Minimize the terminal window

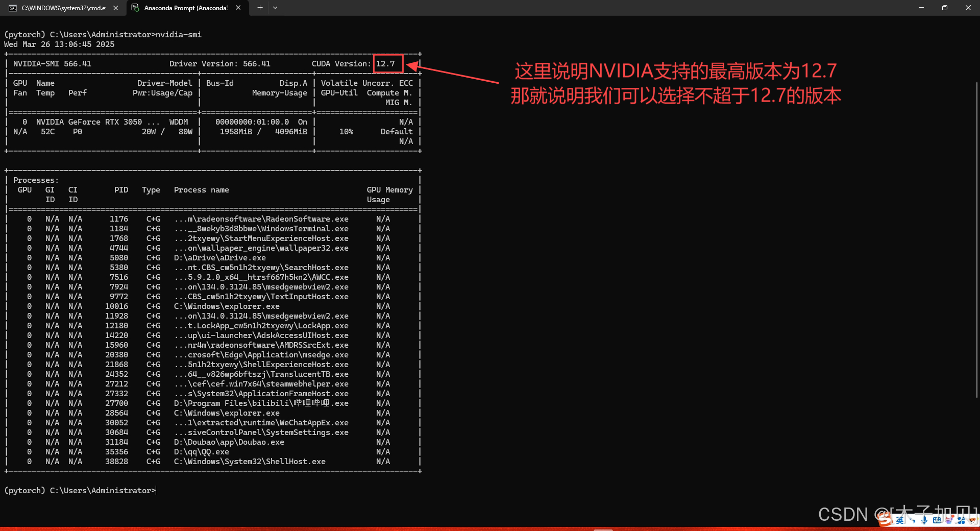tap(921, 8)
